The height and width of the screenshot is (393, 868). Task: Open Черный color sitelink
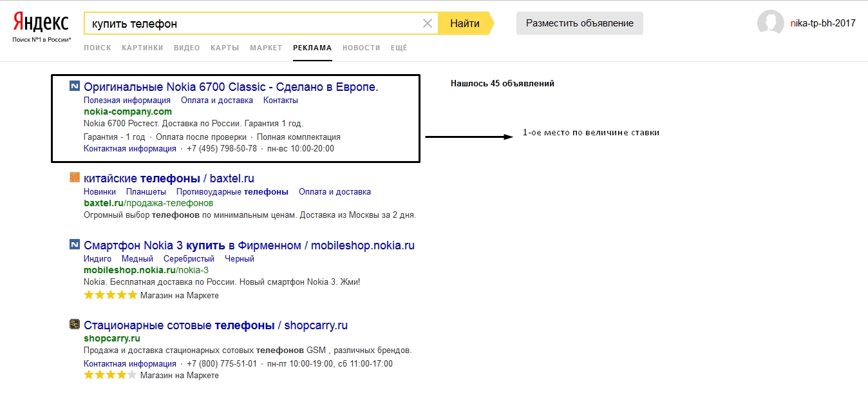[x=240, y=258]
